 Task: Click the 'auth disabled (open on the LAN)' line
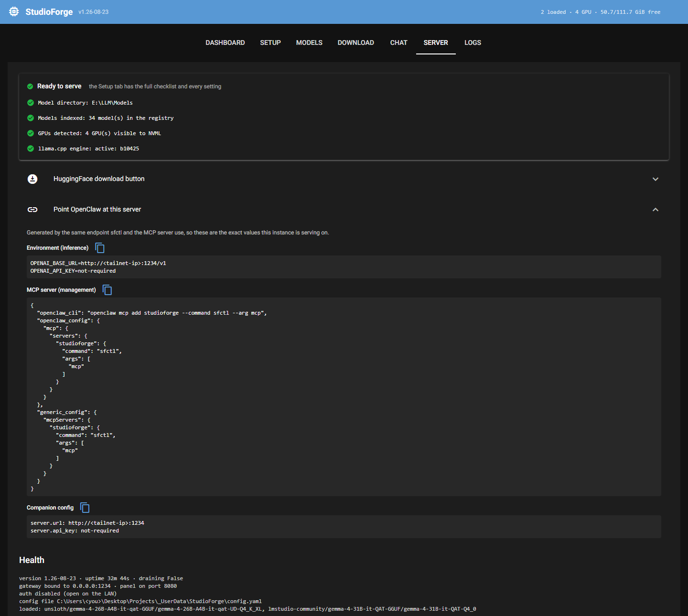click(68, 594)
